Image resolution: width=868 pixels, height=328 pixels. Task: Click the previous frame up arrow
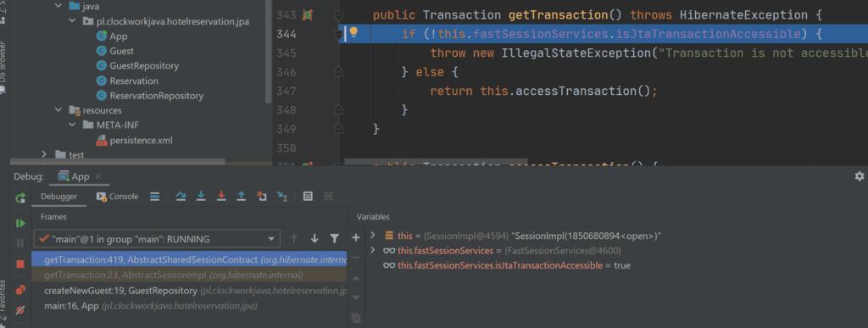click(x=294, y=238)
